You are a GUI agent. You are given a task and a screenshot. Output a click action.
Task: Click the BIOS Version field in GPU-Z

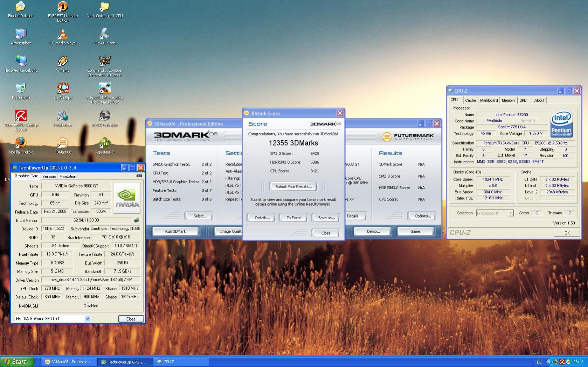pyautogui.click(x=86, y=220)
